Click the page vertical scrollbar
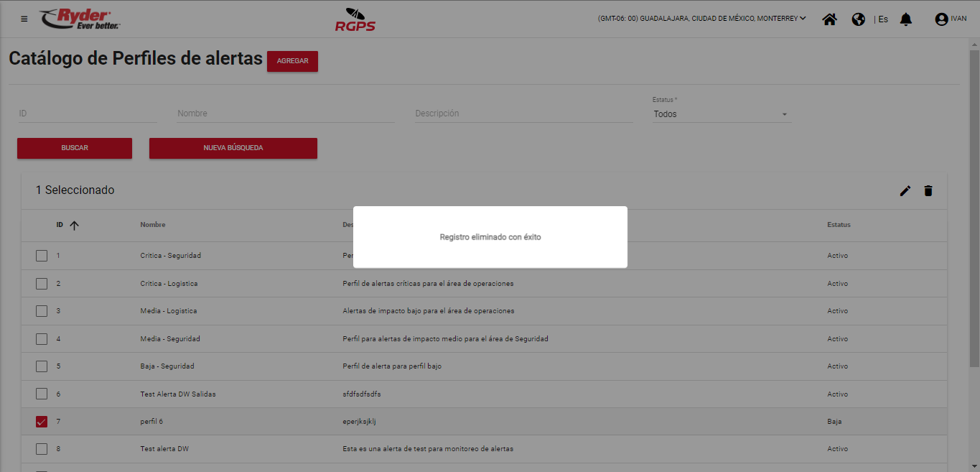This screenshot has width=980, height=472. pos(974,216)
